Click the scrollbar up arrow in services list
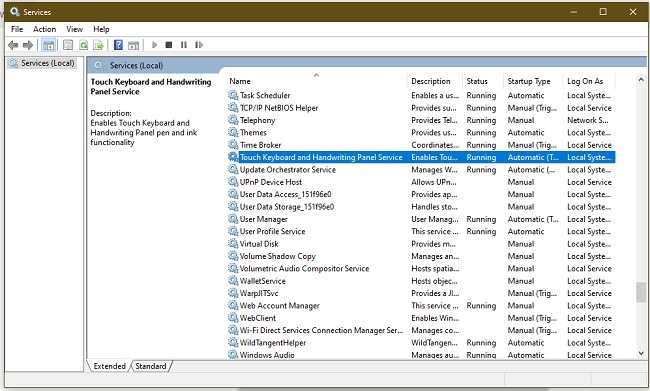The image size is (650, 391). pos(641,79)
